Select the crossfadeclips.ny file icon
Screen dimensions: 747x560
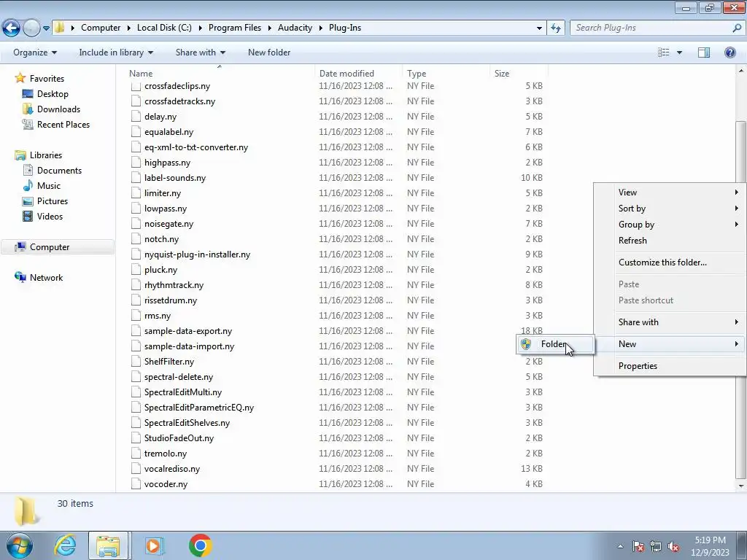pos(136,86)
